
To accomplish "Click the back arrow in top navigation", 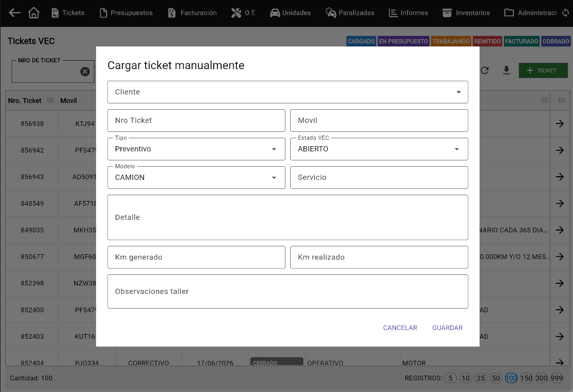I will pyautogui.click(x=15, y=13).
